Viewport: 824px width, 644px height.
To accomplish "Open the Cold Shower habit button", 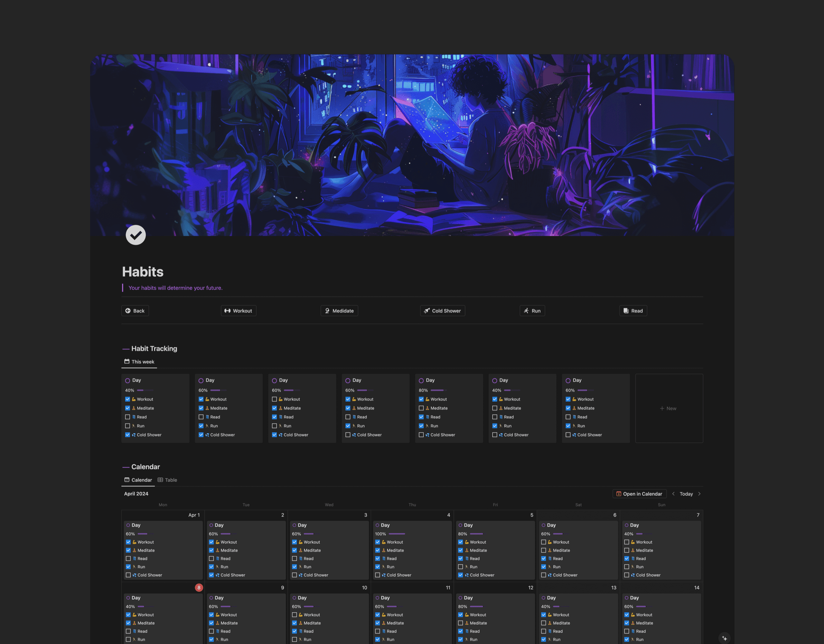I will [x=443, y=311].
